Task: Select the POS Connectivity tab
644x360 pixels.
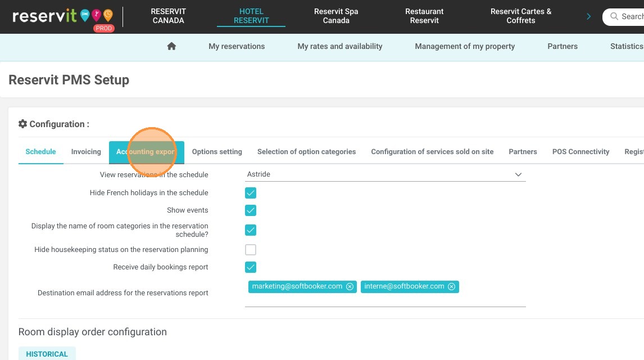Action: tap(580, 152)
